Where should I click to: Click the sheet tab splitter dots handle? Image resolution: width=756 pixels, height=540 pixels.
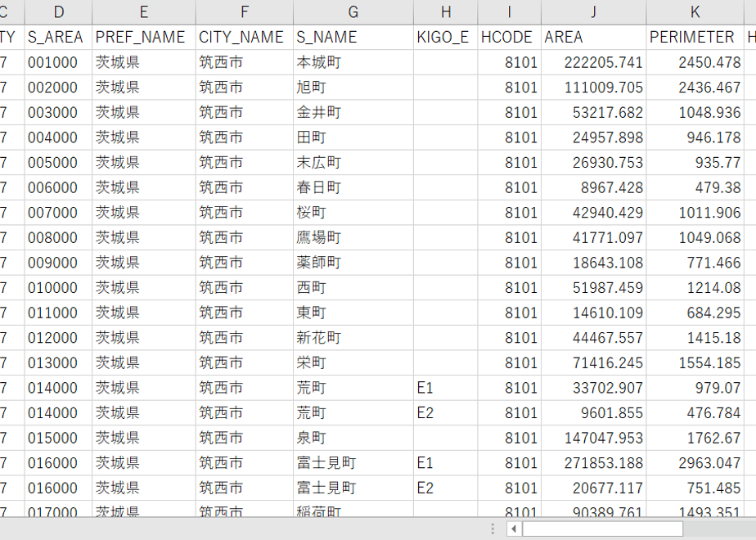tap(493, 529)
